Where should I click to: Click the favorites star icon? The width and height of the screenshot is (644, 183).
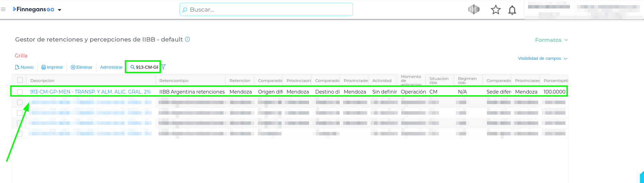coord(495,10)
